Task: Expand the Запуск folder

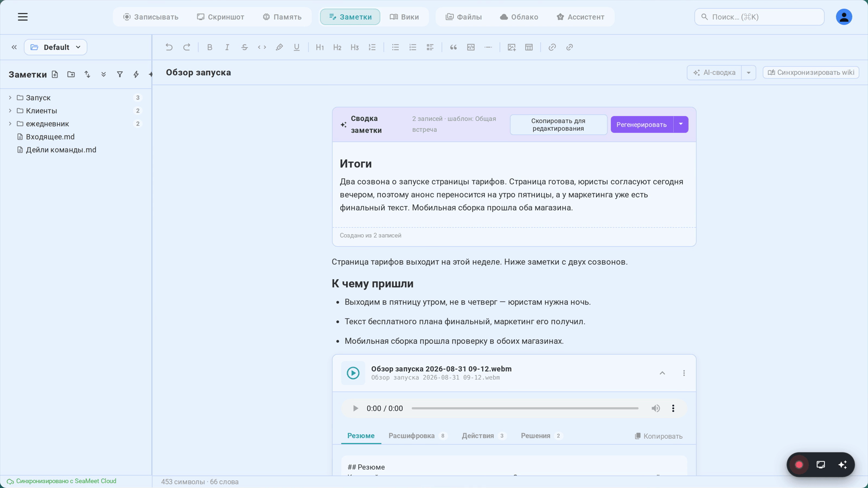Action: pyautogui.click(x=10, y=98)
